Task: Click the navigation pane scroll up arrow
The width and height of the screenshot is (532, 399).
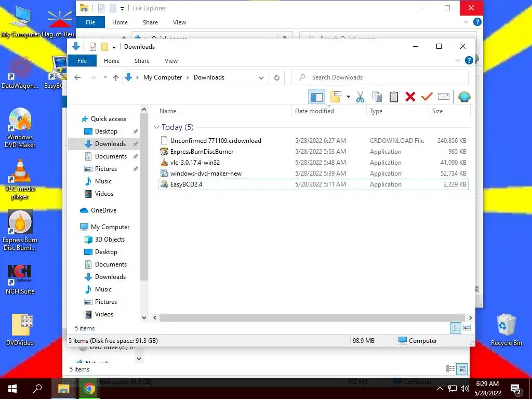Action: tap(144, 109)
